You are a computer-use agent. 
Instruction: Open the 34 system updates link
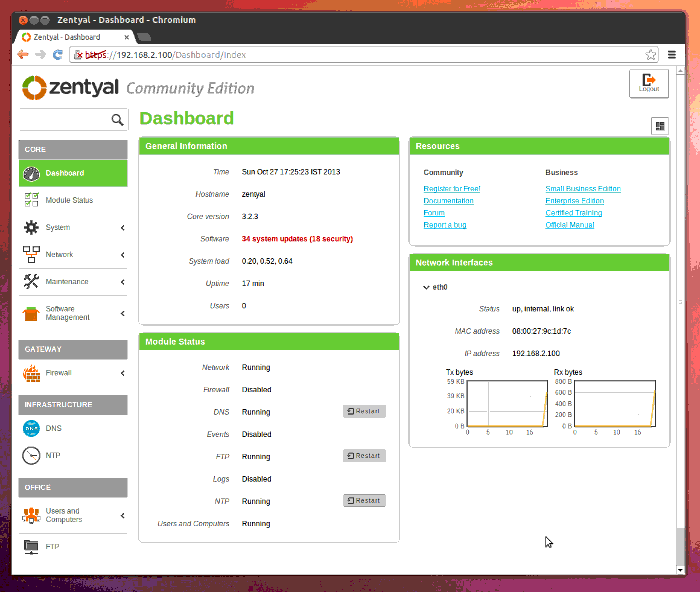pos(297,239)
